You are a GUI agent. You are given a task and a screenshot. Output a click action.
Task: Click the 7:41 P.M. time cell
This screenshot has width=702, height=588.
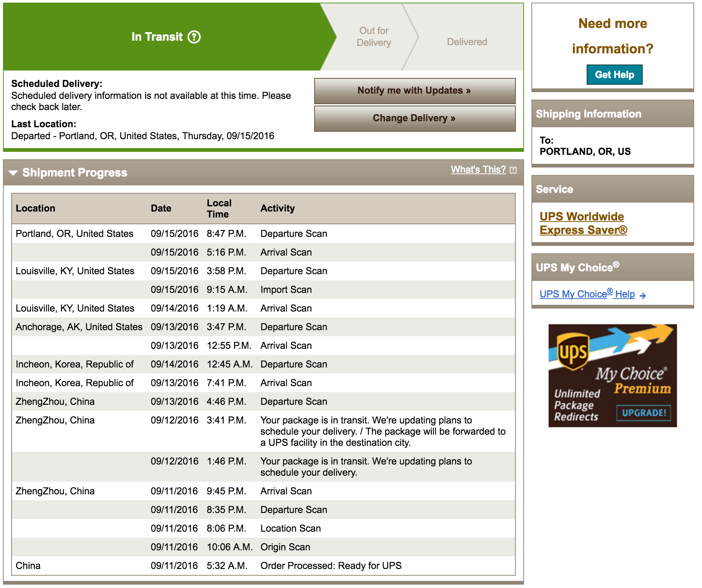click(226, 383)
